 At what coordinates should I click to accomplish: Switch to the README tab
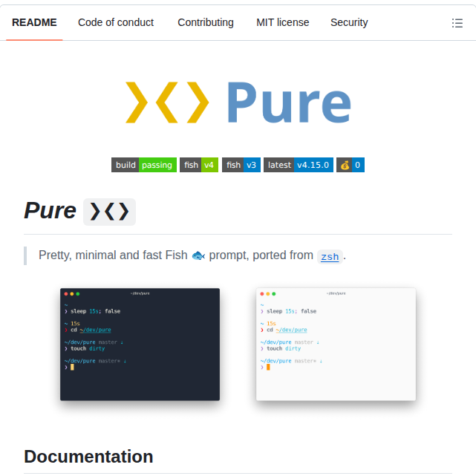[x=34, y=22]
